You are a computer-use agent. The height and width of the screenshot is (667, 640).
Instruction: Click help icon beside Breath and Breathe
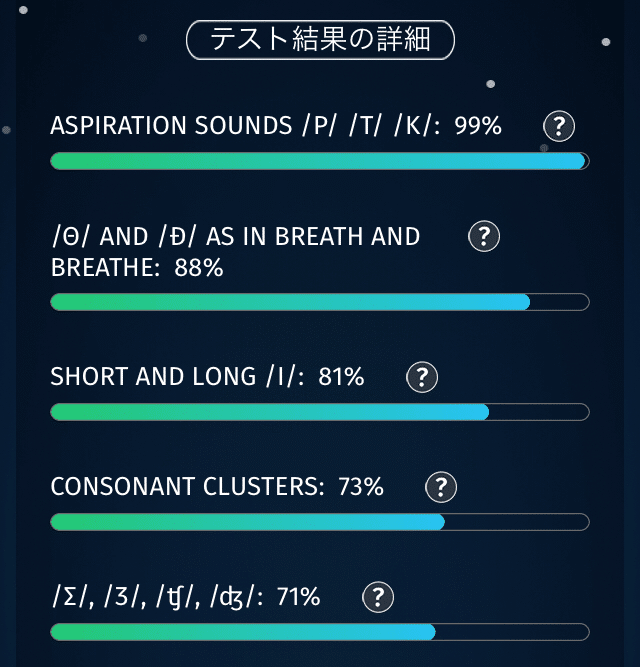[x=484, y=237]
